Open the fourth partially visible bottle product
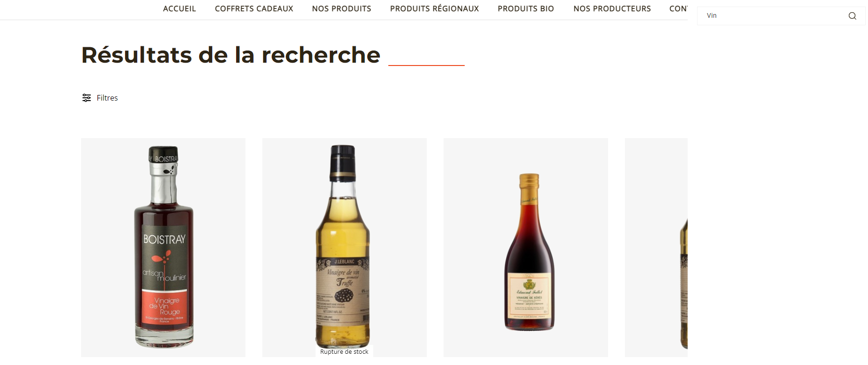Screen dimensions: 868x365 tap(656, 248)
